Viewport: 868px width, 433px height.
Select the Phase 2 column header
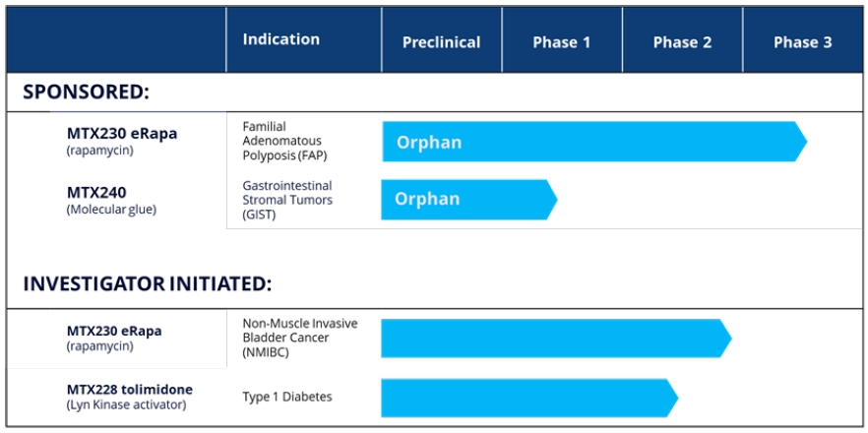coord(682,42)
